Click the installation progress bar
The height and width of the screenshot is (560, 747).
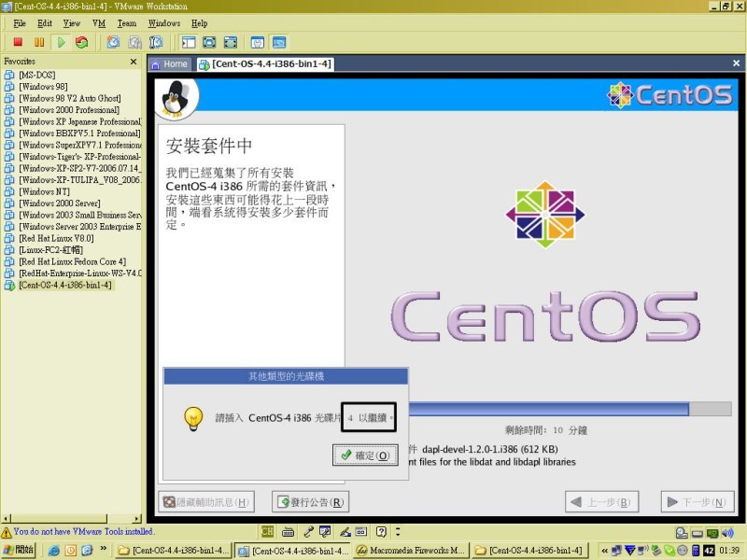pyautogui.click(x=570, y=409)
